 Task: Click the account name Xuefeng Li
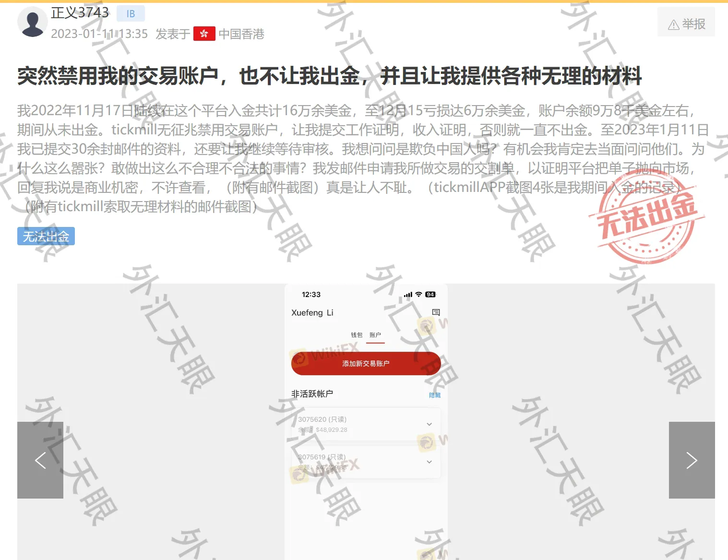point(312,312)
